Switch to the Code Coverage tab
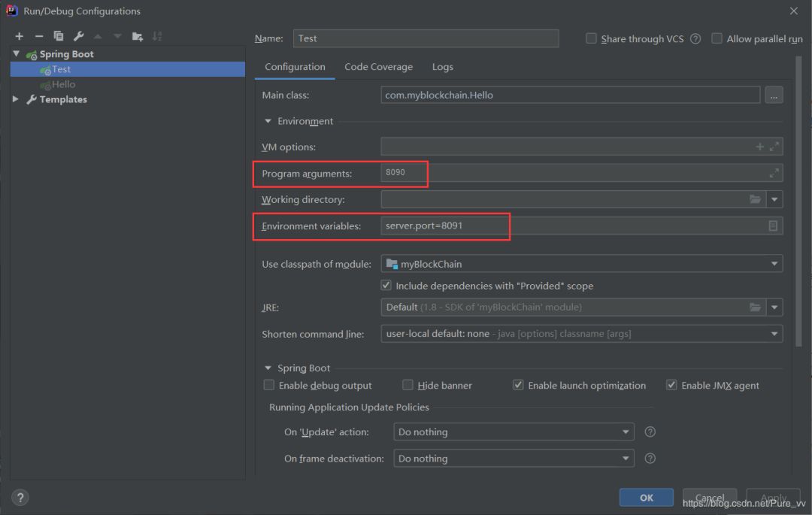The height and width of the screenshot is (515, 812). (378, 67)
